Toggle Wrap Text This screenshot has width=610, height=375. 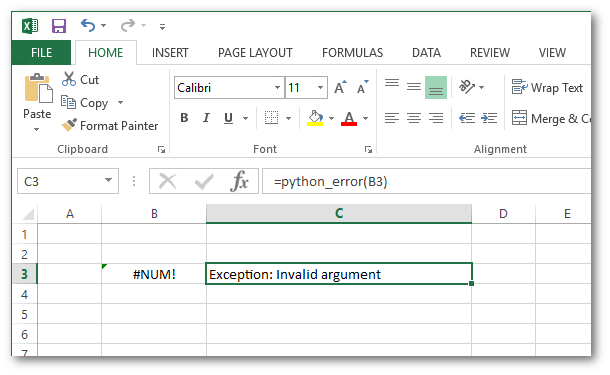click(547, 88)
